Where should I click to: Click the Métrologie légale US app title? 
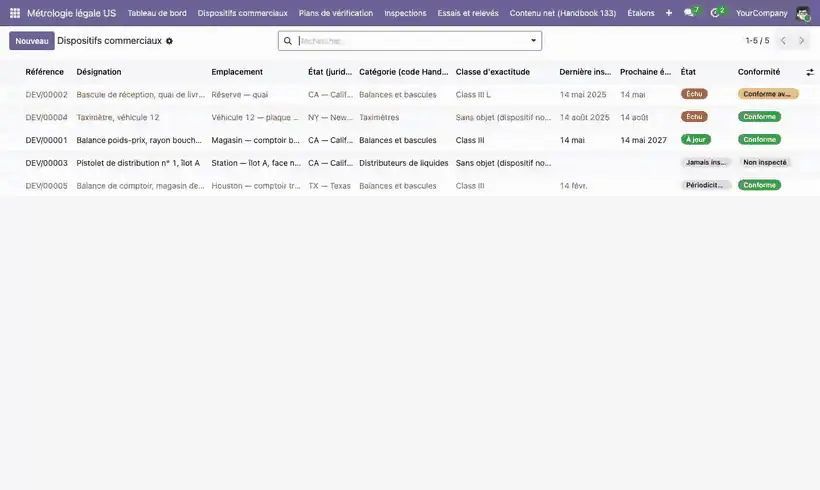[x=72, y=13]
